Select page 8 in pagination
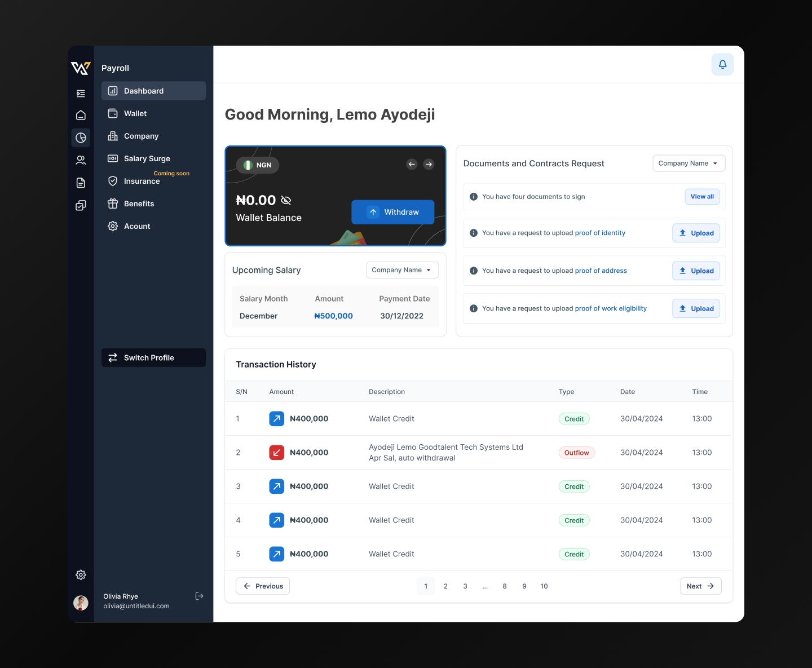The width and height of the screenshot is (812, 668). coord(505,586)
